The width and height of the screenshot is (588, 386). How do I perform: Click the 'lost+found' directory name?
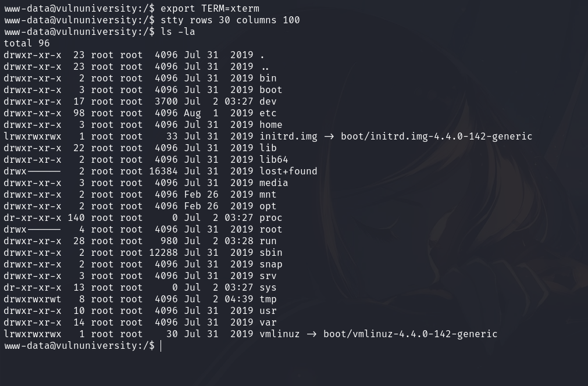click(288, 171)
